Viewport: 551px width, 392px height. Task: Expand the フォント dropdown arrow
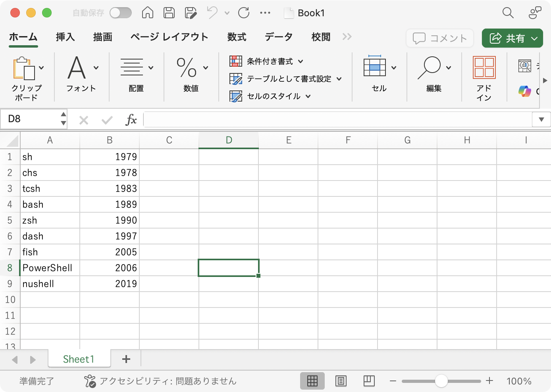pyautogui.click(x=95, y=67)
